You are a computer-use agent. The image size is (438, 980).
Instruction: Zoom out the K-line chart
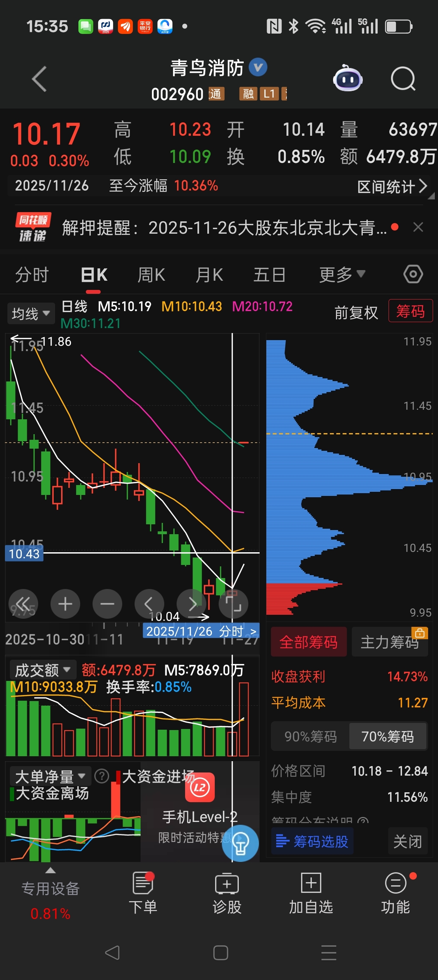tap(107, 604)
